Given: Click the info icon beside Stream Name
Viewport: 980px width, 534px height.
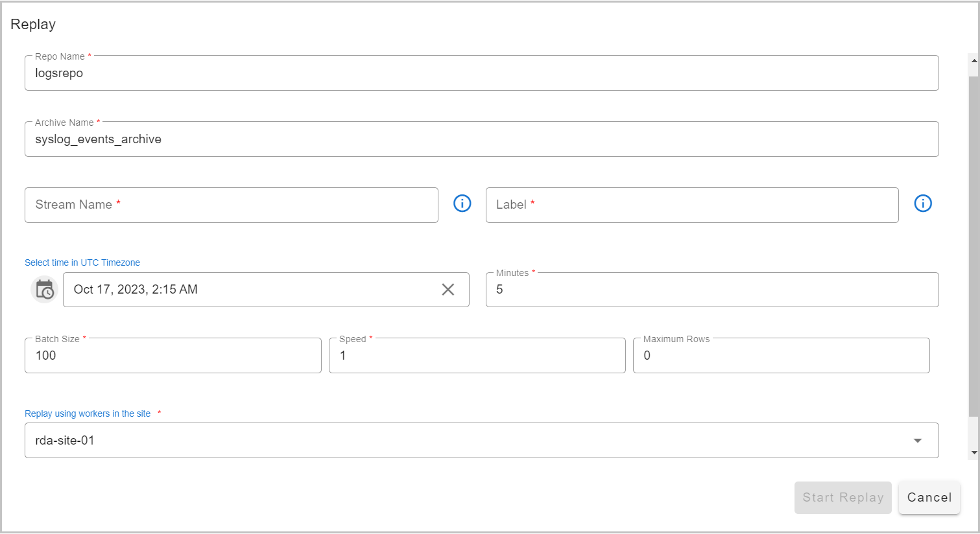Looking at the screenshot, I should point(462,203).
